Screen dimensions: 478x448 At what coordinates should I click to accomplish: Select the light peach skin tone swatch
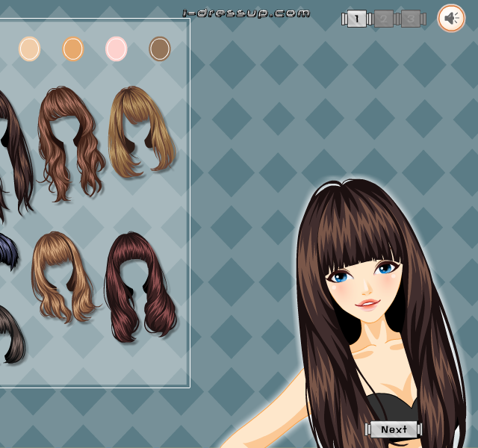29,49
